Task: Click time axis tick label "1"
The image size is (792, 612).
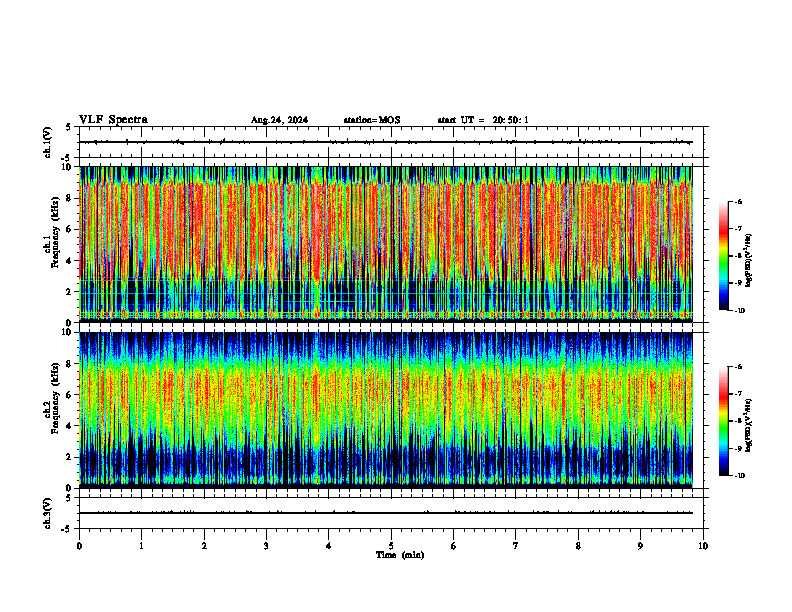Action: coord(142,546)
